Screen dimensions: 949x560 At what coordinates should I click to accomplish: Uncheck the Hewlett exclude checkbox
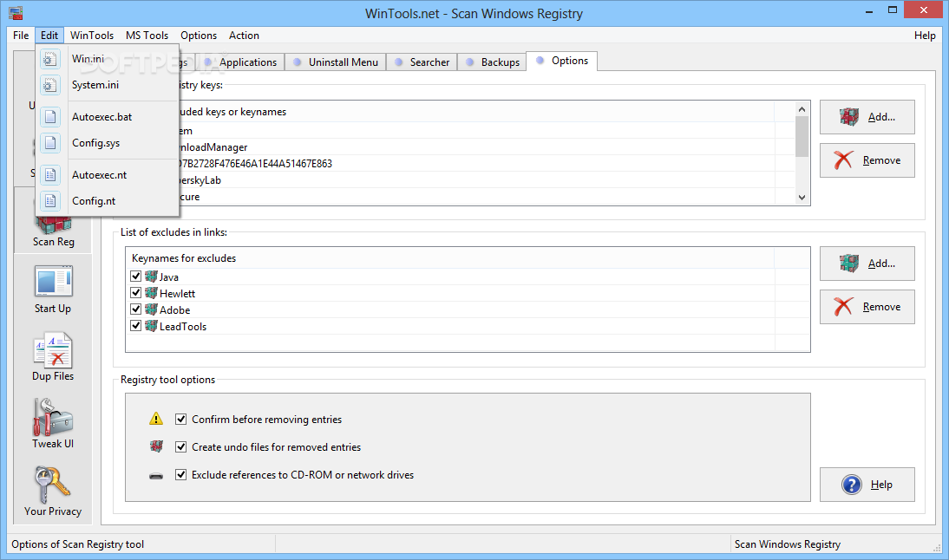pos(136,293)
